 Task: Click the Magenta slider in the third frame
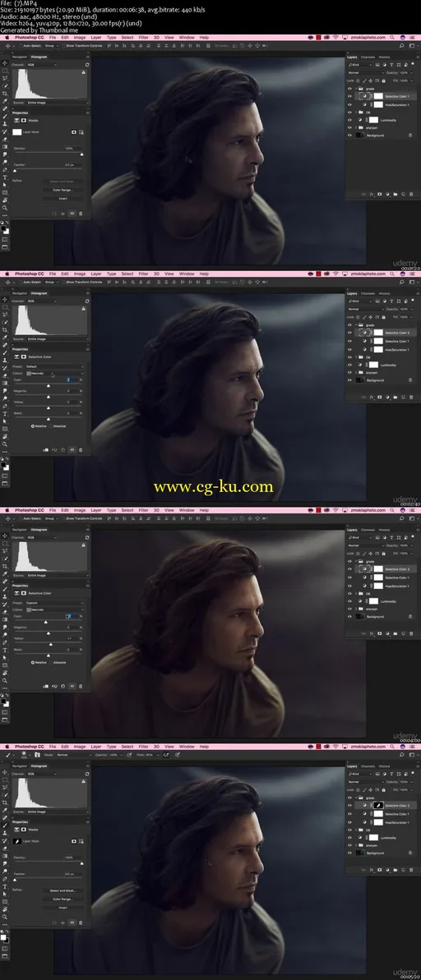[49, 632]
